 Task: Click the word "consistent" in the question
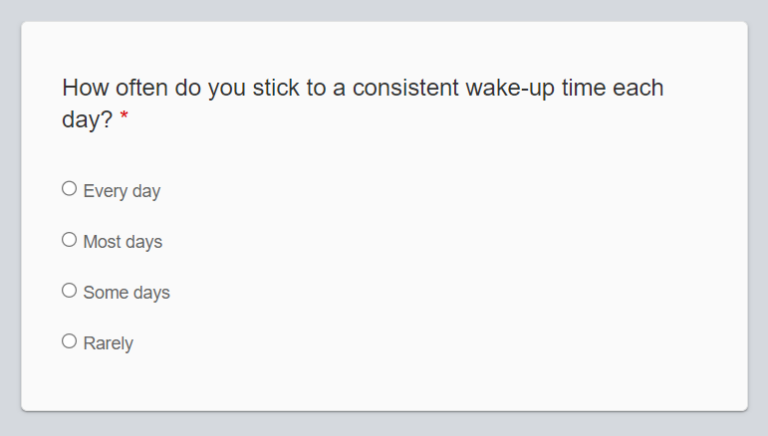(x=403, y=88)
